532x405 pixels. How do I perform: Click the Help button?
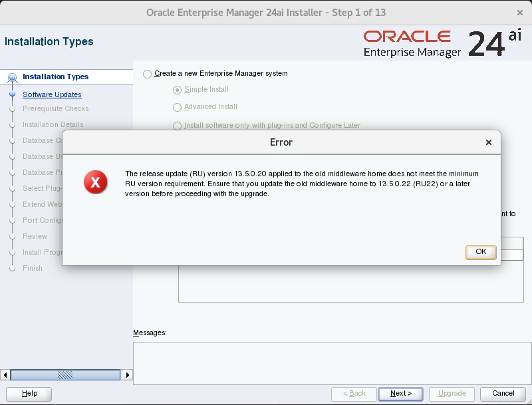29,394
